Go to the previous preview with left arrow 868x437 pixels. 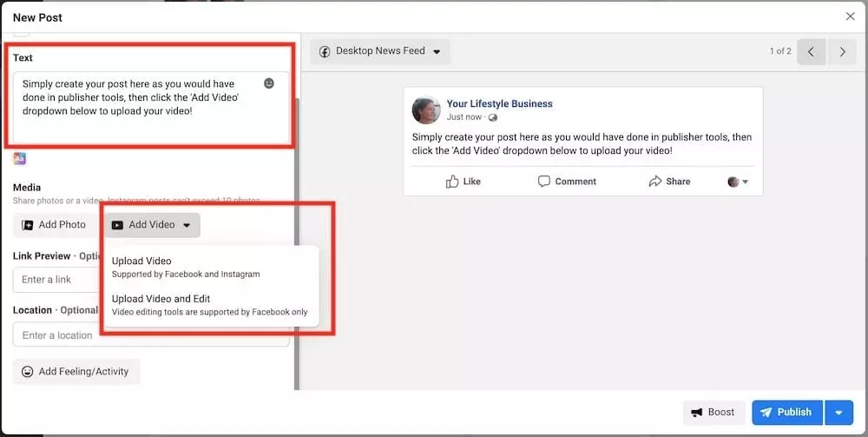811,51
